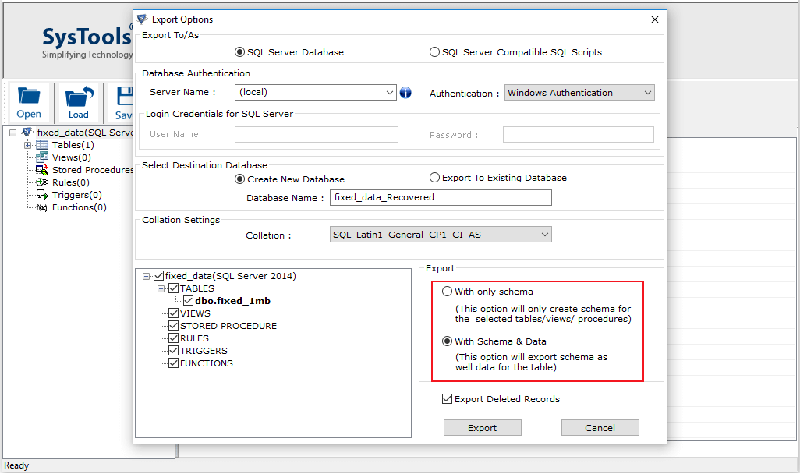Open the Authentication dropdown

[647, 93]
